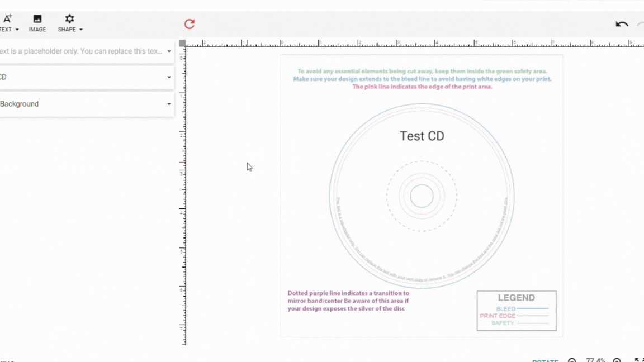Open the Text tool dropdown arrow

17,30
